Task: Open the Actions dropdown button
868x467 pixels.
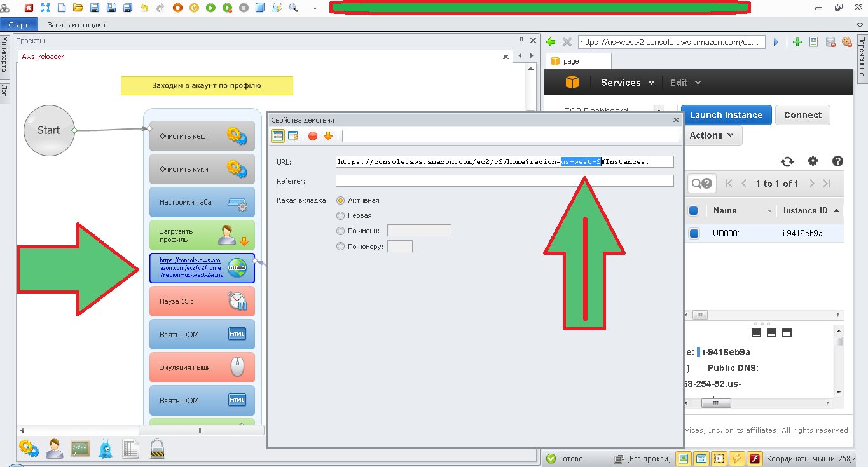Action: [x=712, y=135]
